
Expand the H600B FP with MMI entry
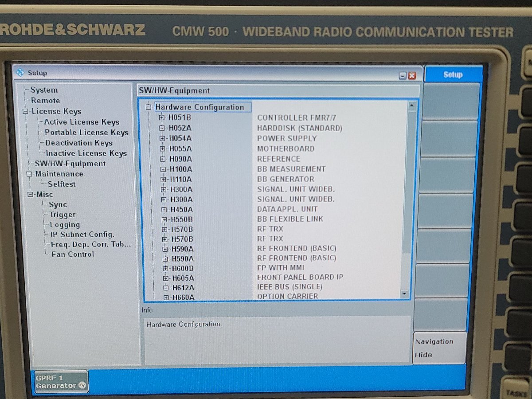click(165, 268)
